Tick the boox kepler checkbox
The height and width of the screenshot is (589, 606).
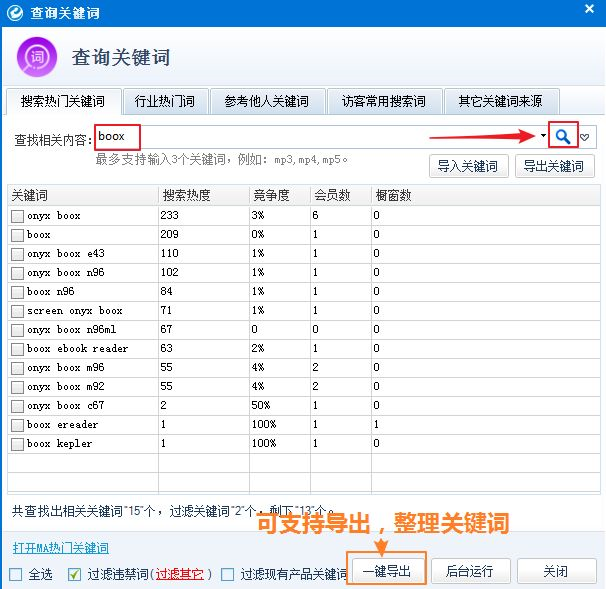pos(17,444)
